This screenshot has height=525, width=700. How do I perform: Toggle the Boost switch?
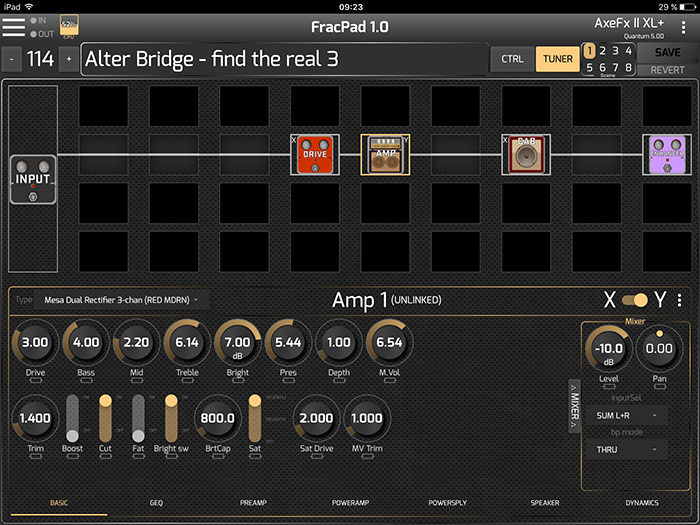pos(72,418)
